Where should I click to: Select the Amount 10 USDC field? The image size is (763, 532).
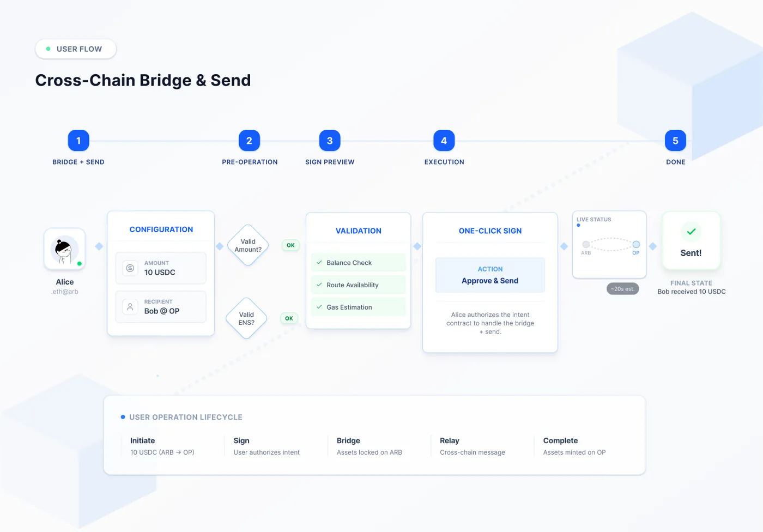click(161, 268)
